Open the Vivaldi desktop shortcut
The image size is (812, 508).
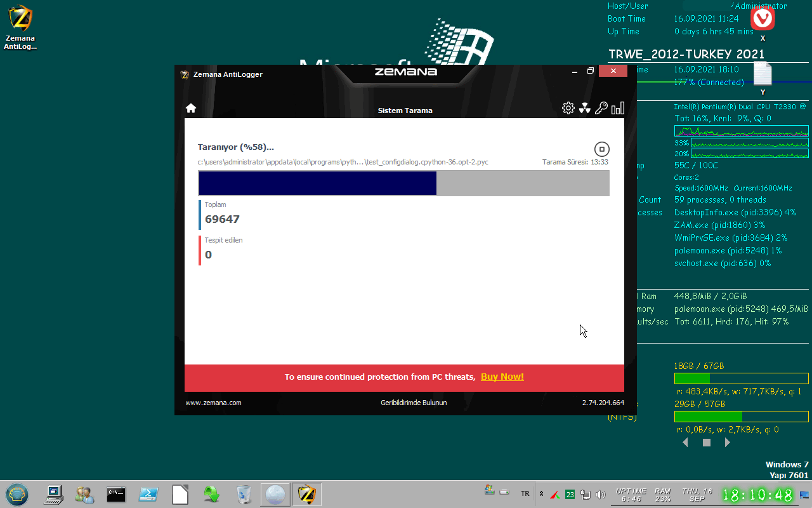tap(763, 23)
